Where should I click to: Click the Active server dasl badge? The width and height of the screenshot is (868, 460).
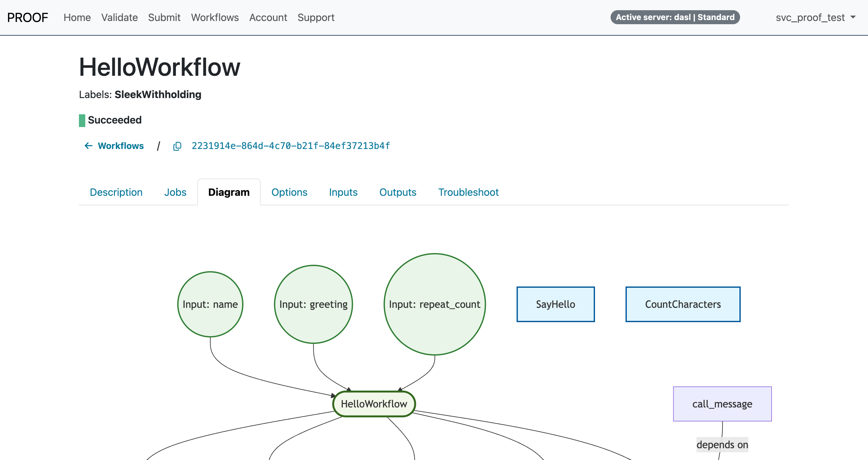pyautogui.click(x=675, y=17)
